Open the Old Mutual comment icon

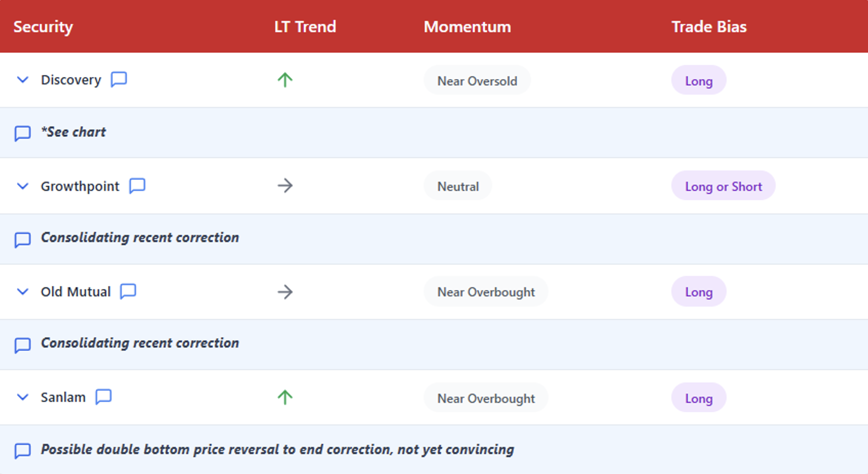128,291
